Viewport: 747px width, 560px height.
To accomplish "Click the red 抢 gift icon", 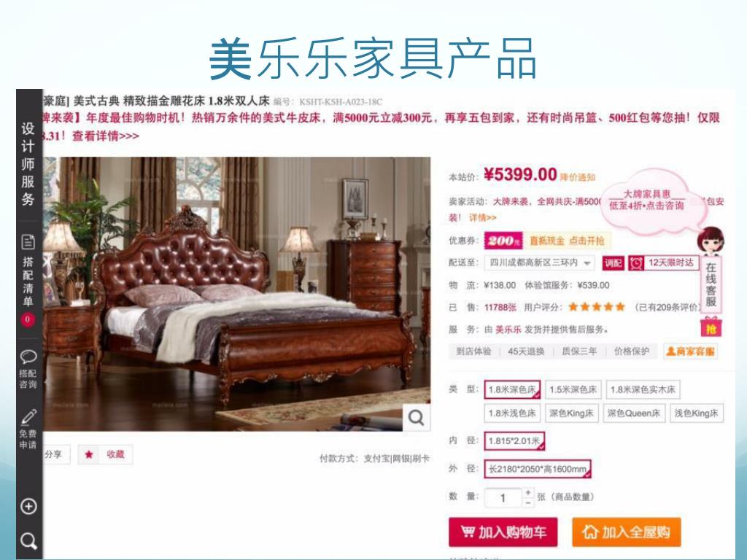I will coord(711,327).
